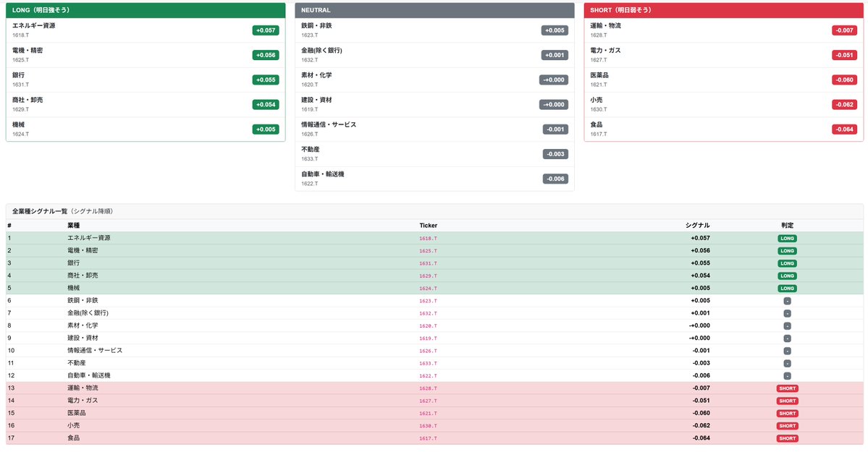The height and width of the screenshot is (452, 868).
Task: Select 医薬品 in the SHORT card
Action: pos(599,75)
